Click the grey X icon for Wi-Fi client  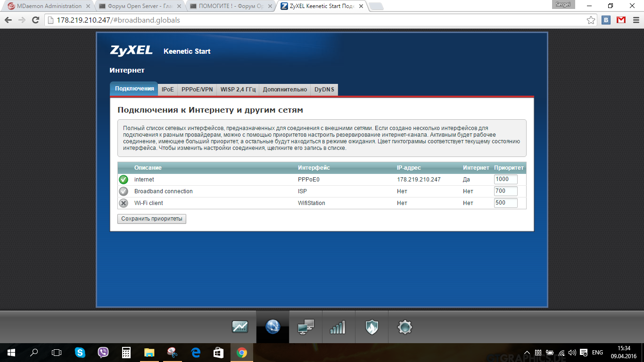124,203
